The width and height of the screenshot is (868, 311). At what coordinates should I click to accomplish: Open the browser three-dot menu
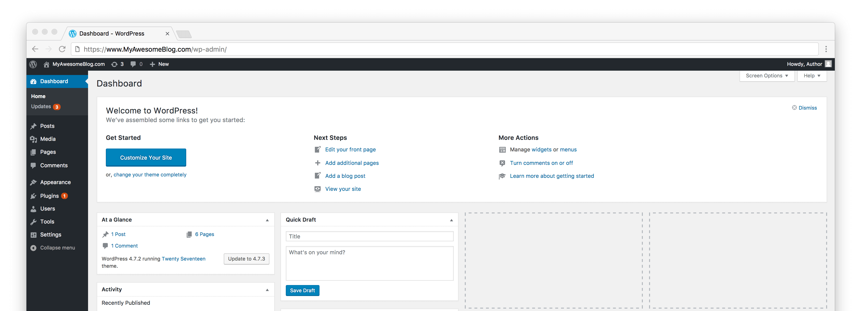click(x=826, y=49)
